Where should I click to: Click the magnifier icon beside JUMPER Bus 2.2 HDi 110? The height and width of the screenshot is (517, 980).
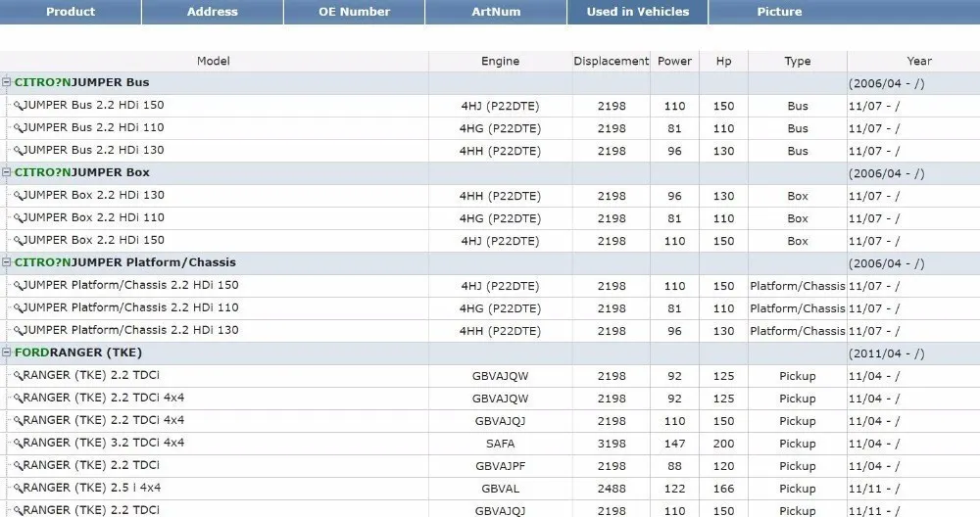(x=18, y=128)
